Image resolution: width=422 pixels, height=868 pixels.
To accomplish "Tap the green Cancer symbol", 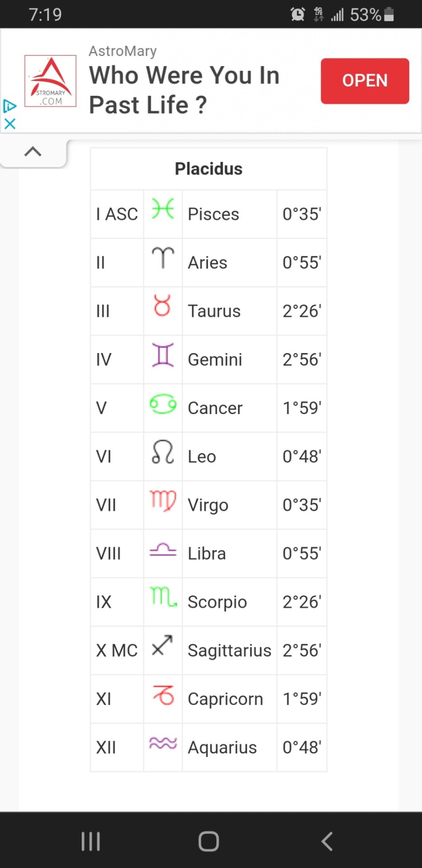I will pyautogui.click(x=163, y=404).
